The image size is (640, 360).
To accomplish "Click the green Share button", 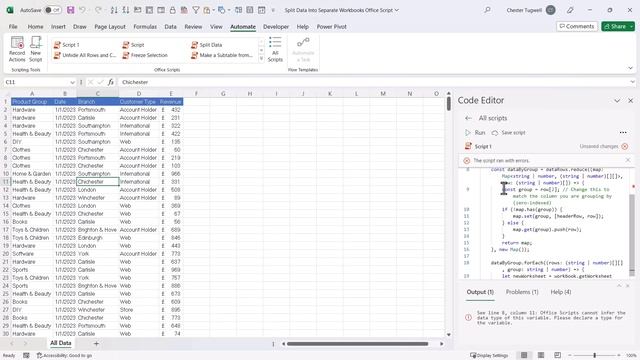I will [x=615, y=26].
